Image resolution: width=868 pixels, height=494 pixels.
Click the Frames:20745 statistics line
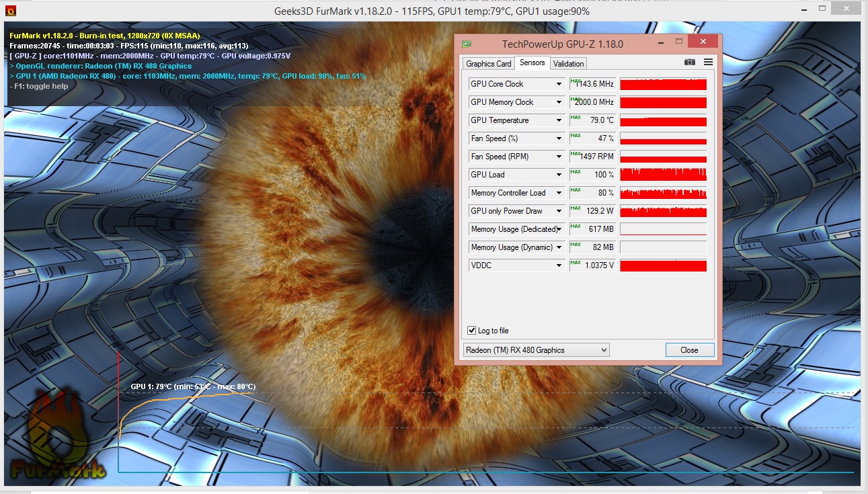coord(129,46)
